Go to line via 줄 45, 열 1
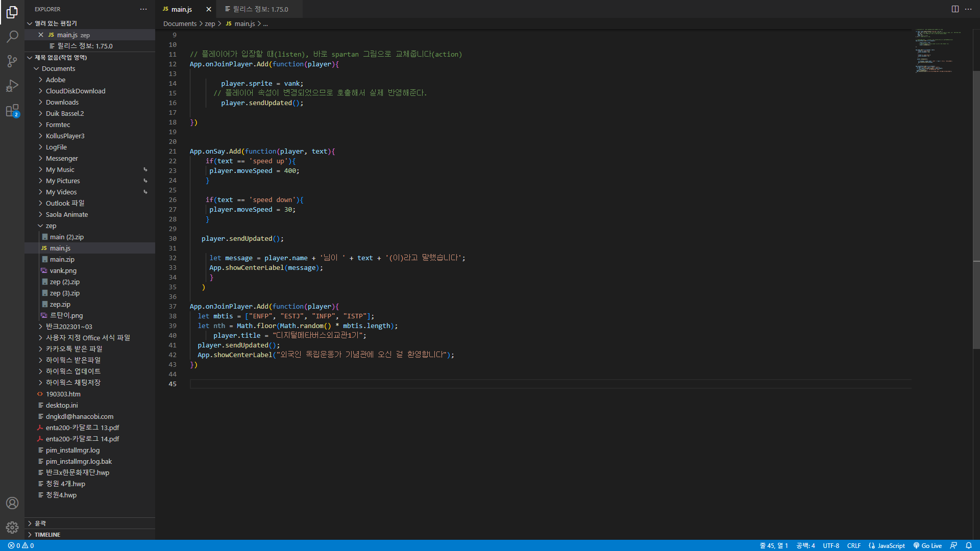 point(774,545)
